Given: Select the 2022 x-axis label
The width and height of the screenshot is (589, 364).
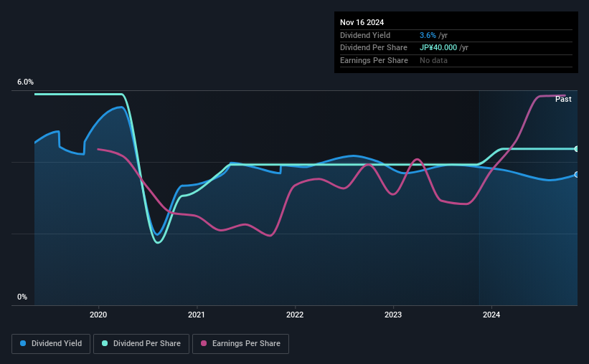Looking at the screenshot, I should point(295,315).
